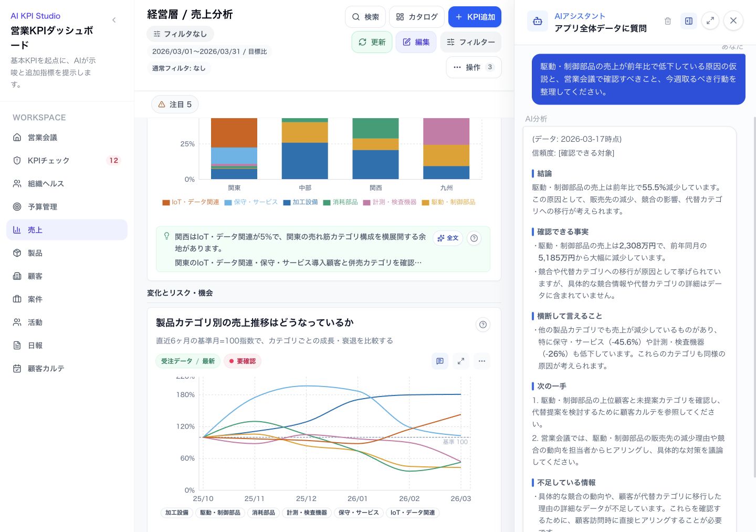Open the フィルター button
Image resolution: width=756 pixels, height=532 pixels.
tap(471, 42)
